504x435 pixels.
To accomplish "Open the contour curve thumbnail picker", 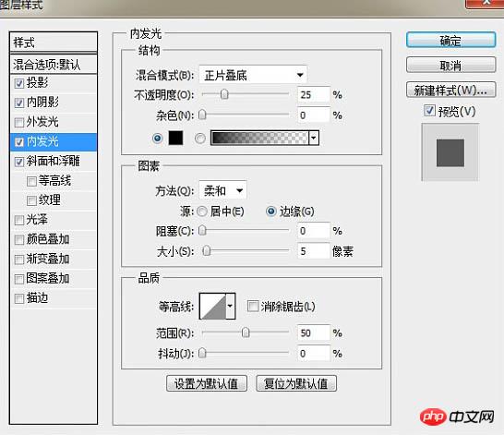I will (213, 306).
